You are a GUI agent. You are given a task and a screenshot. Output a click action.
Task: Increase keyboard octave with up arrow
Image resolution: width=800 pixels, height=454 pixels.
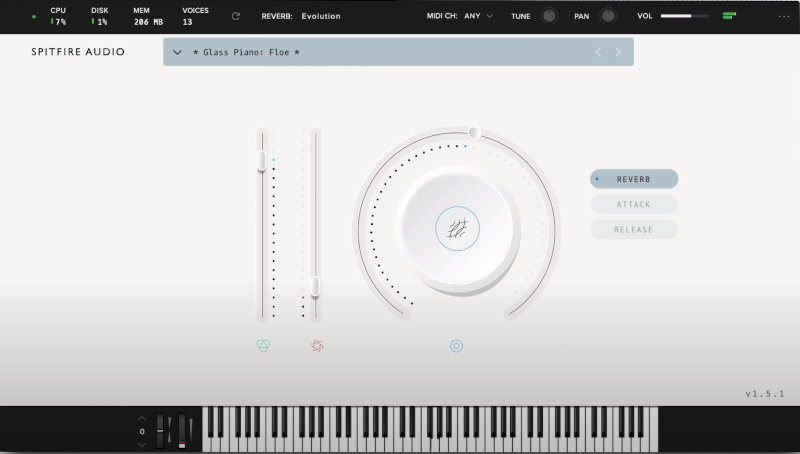[x=142, y=419]
